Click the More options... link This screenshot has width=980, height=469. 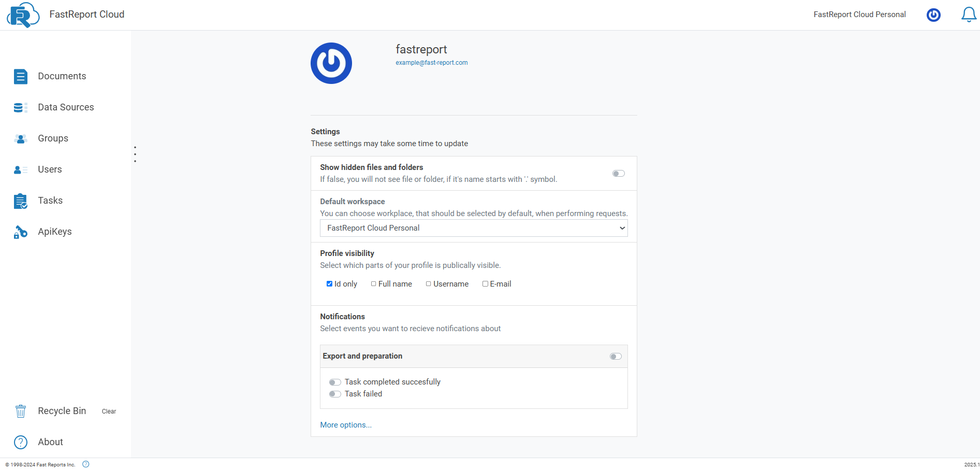click(x=346, y=425)
